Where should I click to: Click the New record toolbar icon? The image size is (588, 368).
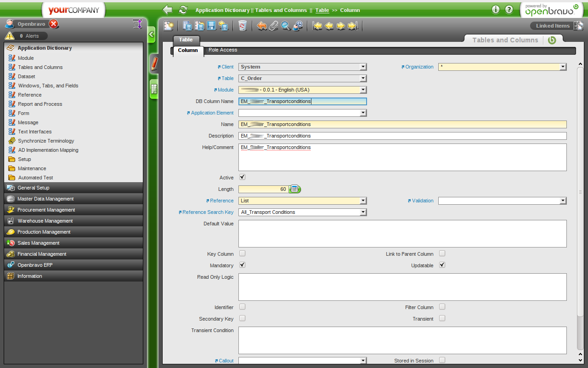click(x=169, y=26)
